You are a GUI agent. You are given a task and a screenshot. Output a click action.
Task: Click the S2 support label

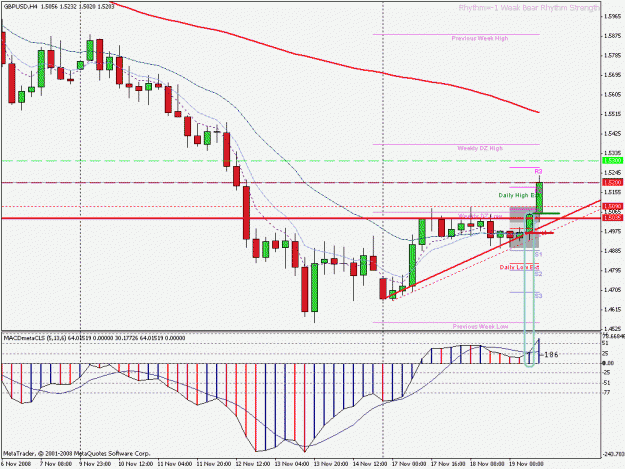pos(538,274)
